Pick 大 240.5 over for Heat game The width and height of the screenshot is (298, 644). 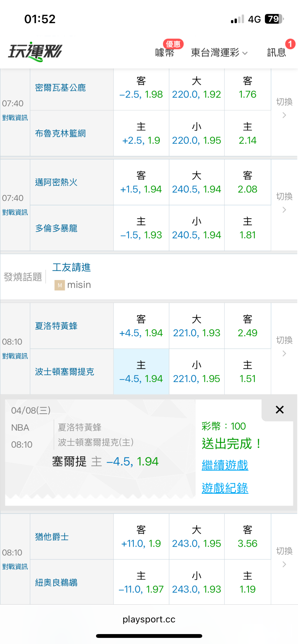coord(196,182)
